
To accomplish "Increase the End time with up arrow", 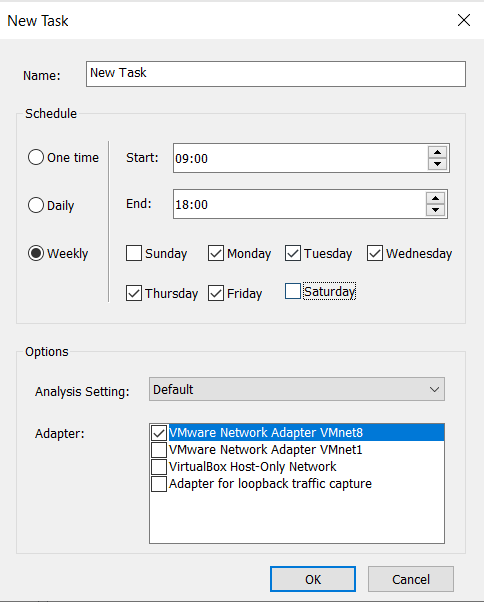I will tap(435, 198).
